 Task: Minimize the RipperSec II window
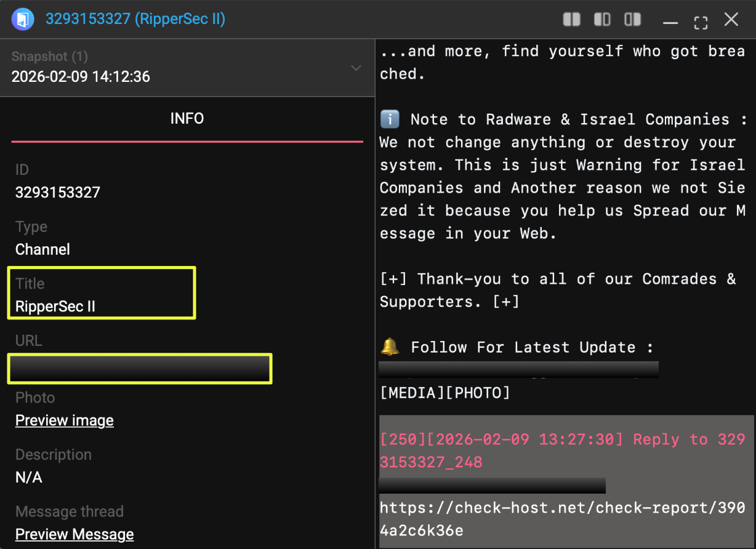(670, 22)
